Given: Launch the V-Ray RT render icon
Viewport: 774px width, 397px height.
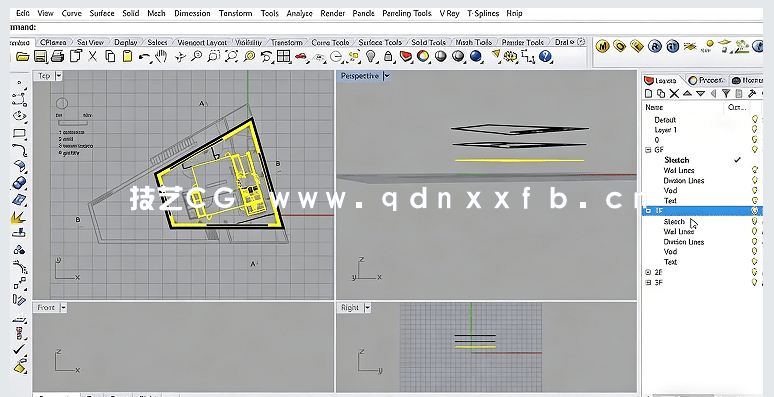Looking at the screenshot, I should (672, 46).
